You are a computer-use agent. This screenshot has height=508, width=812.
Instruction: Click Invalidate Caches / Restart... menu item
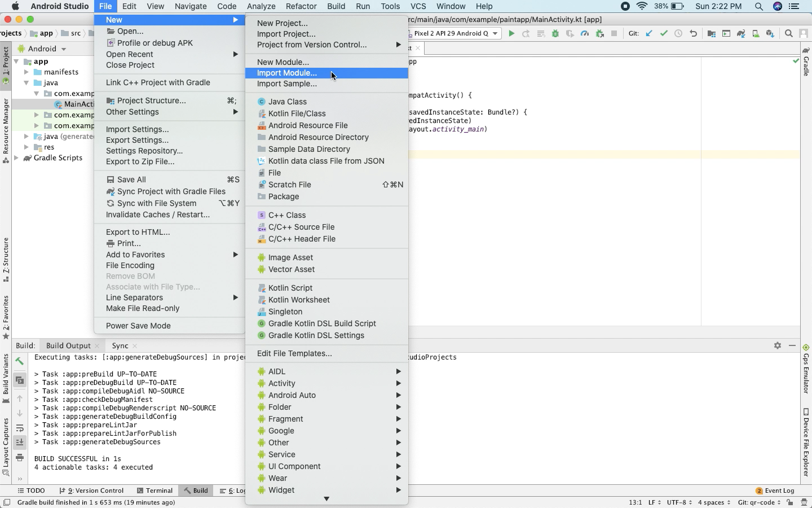click(170, 214)
